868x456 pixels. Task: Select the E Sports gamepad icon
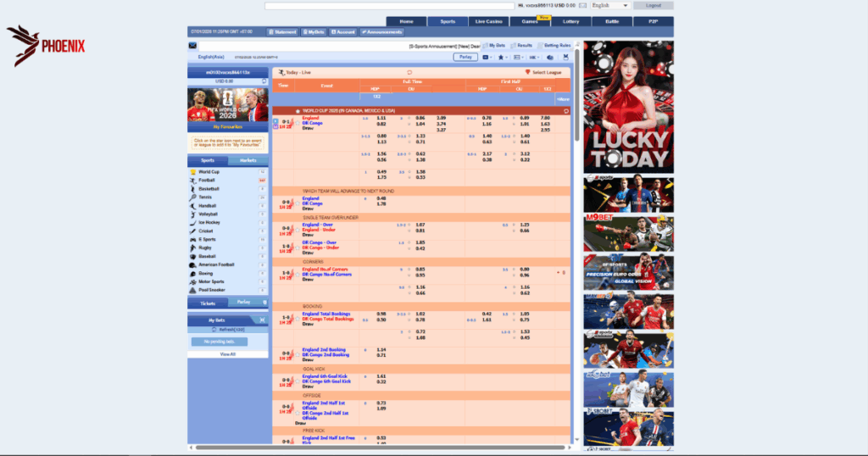192,240
